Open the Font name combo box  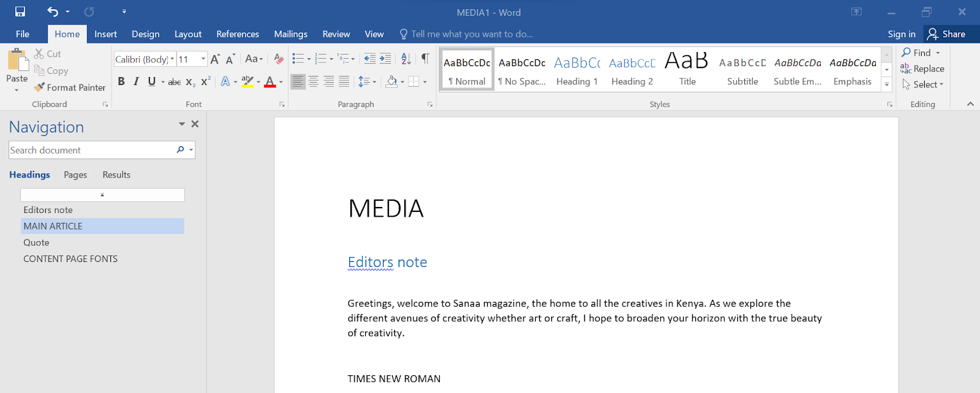pyautogui.click(x=145, y=59)
